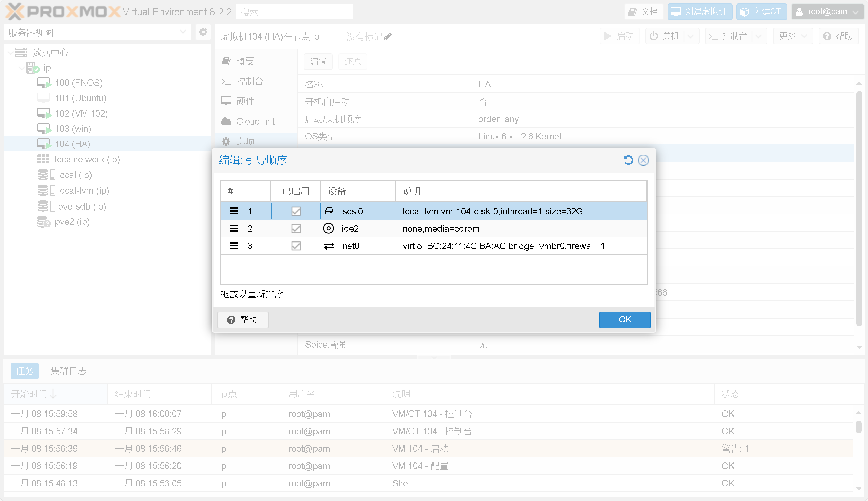The width and height of the screenshot is (868, 501).
Task: Select the name (名称) option row
Action: (x=576, y=84)
